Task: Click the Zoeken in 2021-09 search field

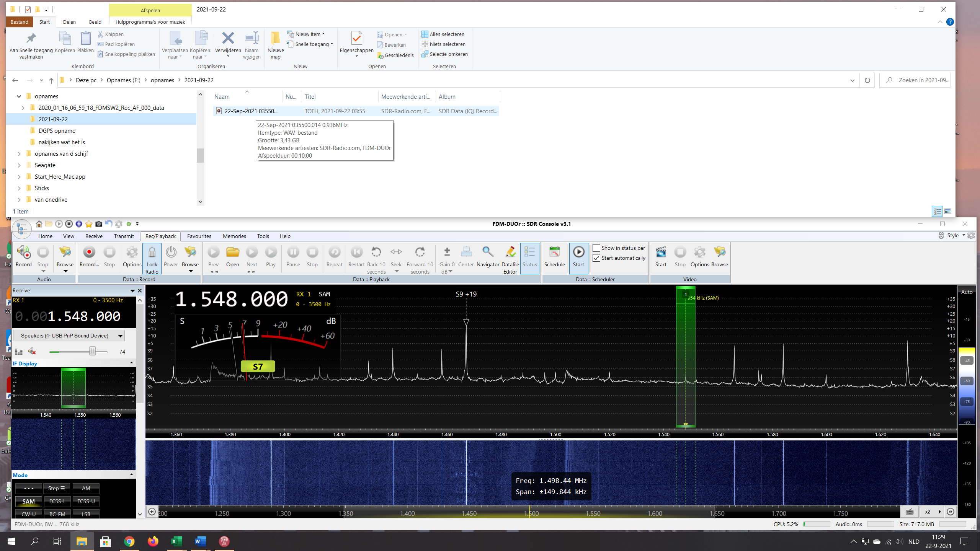Action: (919, 80)
